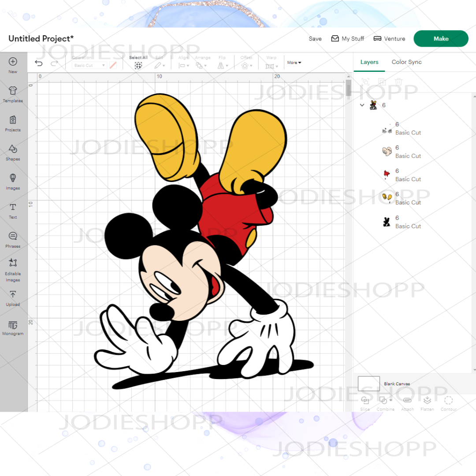Redo the last action
The image size is (476, 476).
54,63
